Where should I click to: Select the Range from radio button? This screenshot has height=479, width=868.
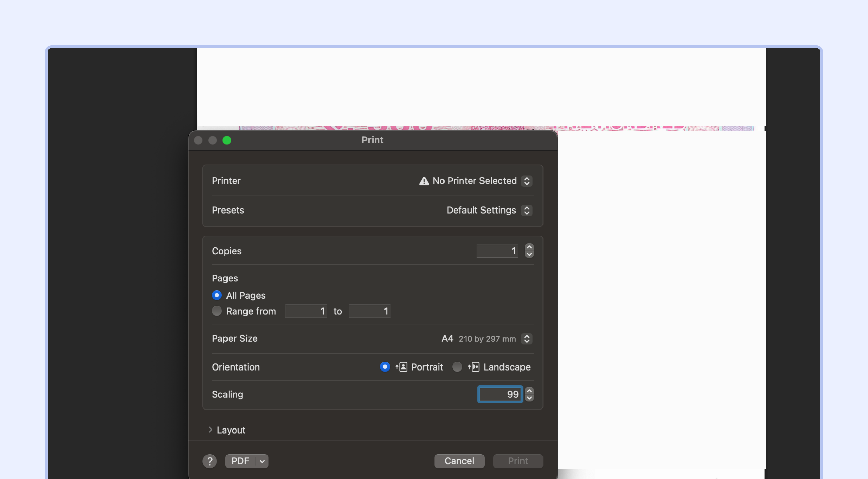coord(217,311)
